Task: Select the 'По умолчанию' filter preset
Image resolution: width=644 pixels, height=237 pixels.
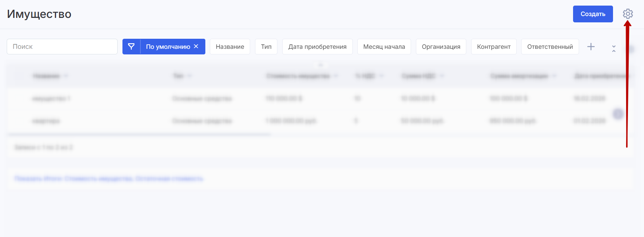Action: (x=168, y=47)
